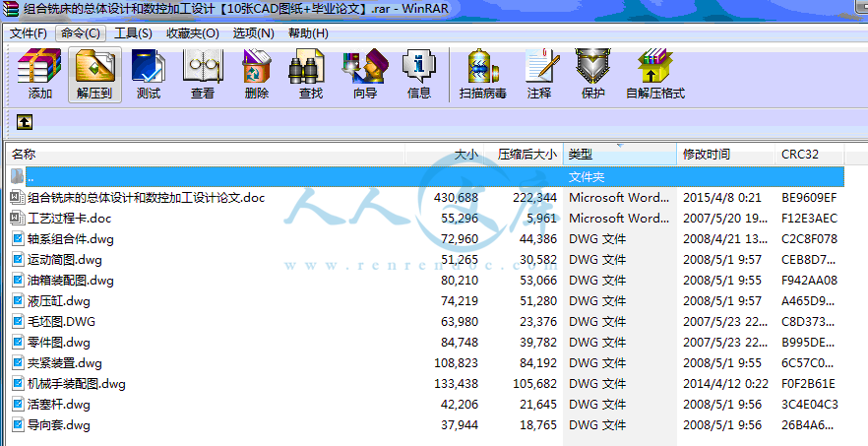Select file 机械手装配图.dwg
Screen dimensions: 868x446
77,384
